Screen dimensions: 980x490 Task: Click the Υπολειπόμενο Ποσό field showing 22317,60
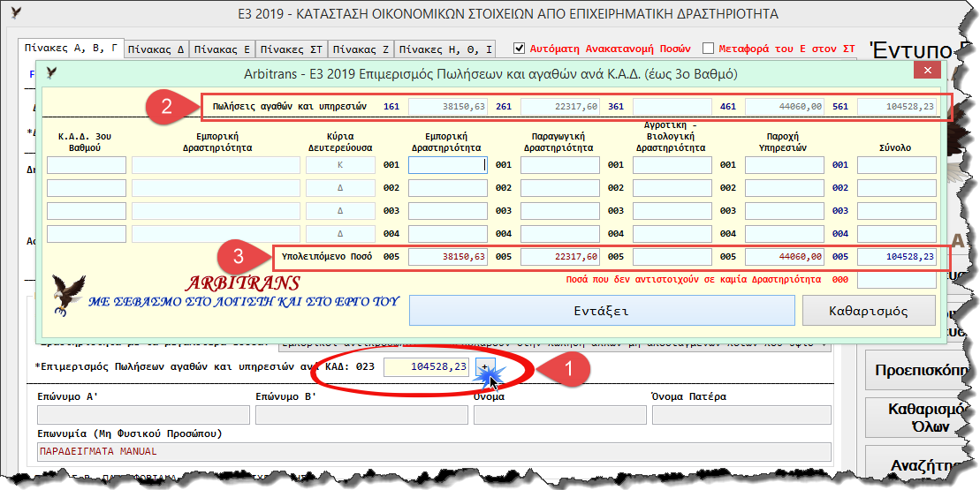560,257
